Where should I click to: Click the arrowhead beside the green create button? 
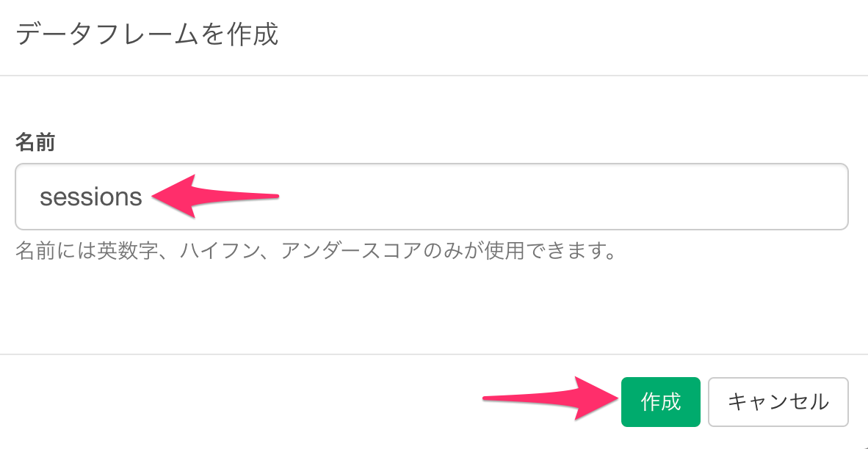point(595,398)
